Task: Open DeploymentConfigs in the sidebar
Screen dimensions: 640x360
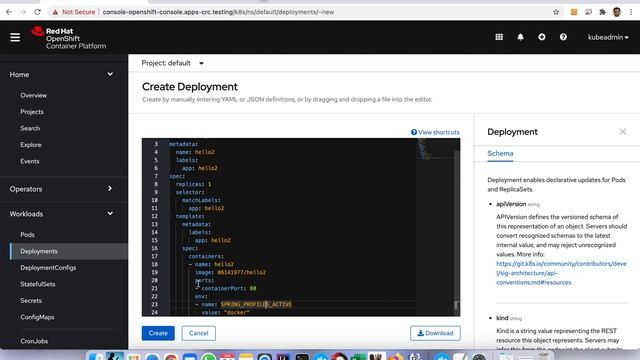Action: pyautogui.click(x=48, y=268)
